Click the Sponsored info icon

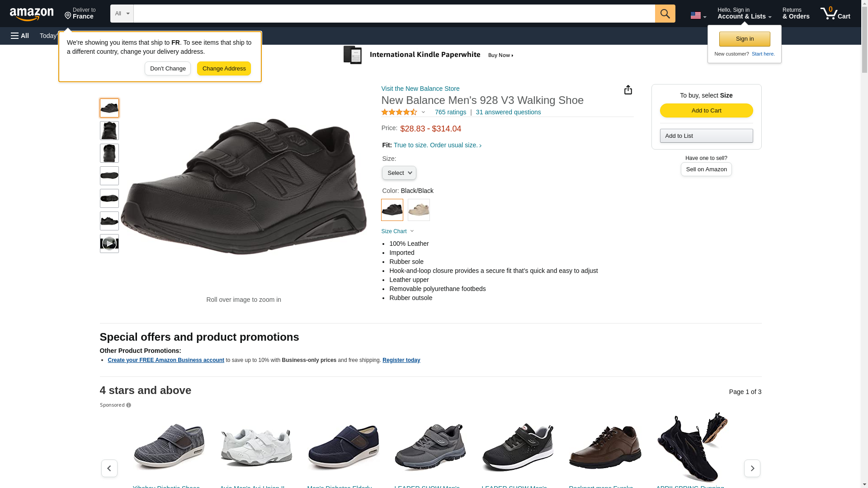pyautogui.click(x=129, y=405)
